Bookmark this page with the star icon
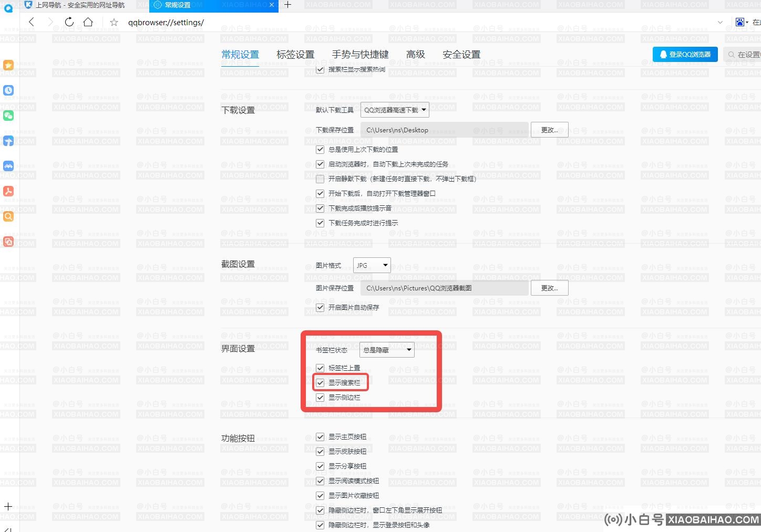Image resolution: width=761 pixels, height=532 pixels. [x=114, y=23]
